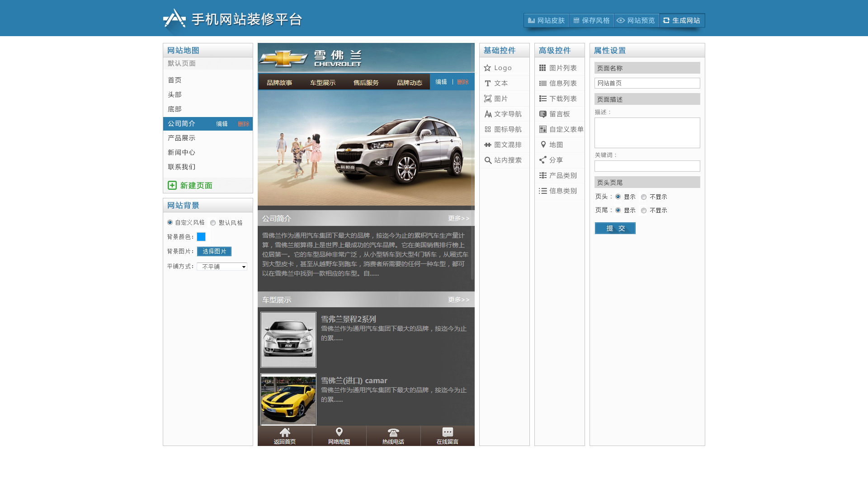Add the 信息列表 info list widget
This screenshot has height=488, width=868.
point(559,83)
